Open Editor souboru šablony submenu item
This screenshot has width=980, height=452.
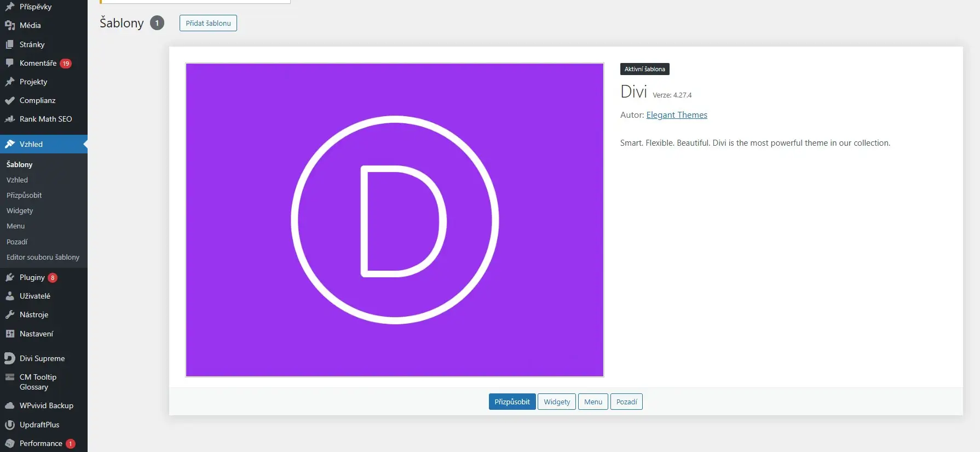(x=43, y=257)
